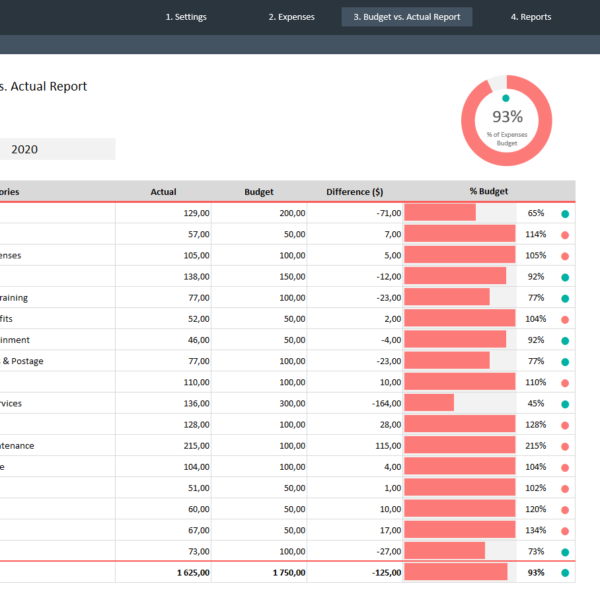Click the Difference ($) column header
Viewport: 600px width, 600px height.
pos(354,192)
